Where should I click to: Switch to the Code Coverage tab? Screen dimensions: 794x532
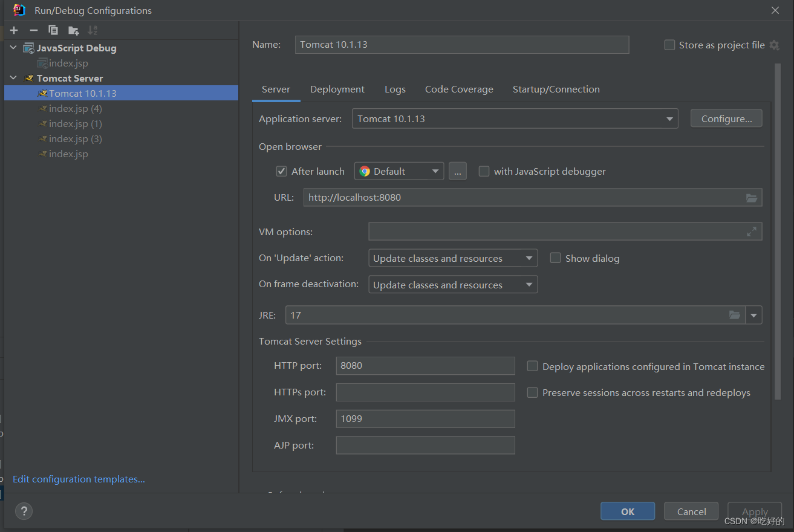coord(459,89)
